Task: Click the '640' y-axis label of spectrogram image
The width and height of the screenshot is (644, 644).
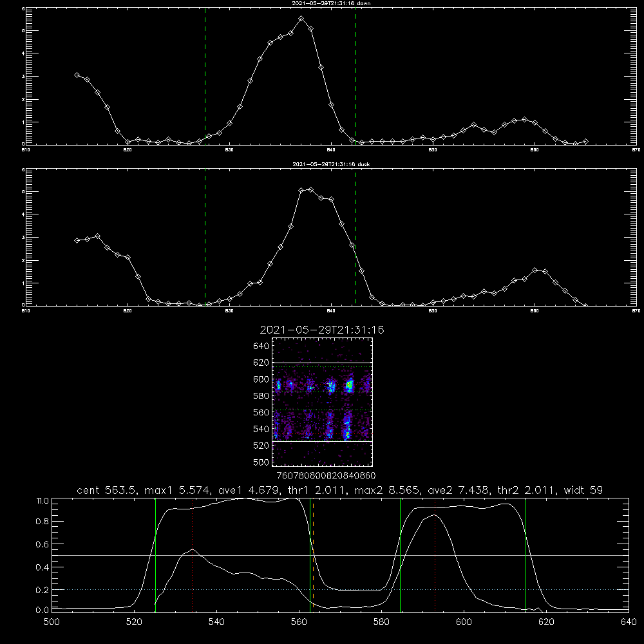Action: (x=261, y=346)
